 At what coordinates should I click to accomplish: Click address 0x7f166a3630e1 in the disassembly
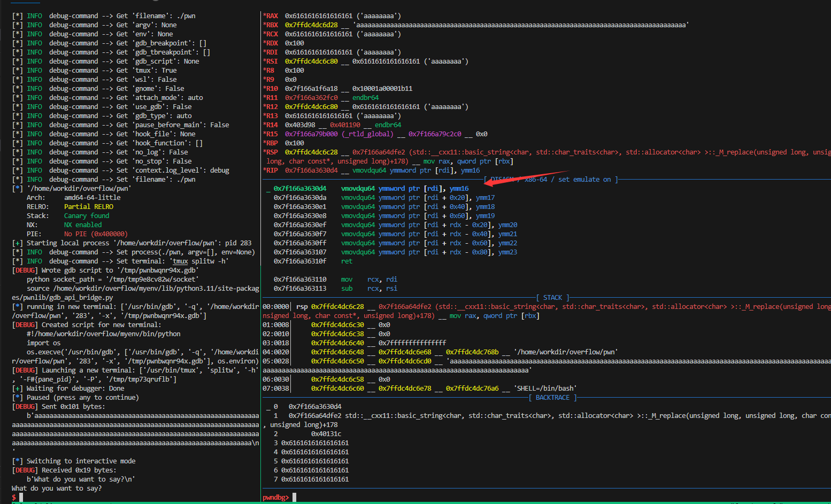pyautogui.click(x=300, y=207)
